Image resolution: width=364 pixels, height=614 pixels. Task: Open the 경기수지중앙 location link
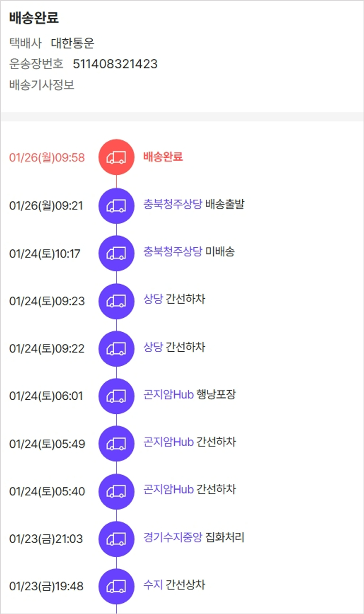point(172,537)
